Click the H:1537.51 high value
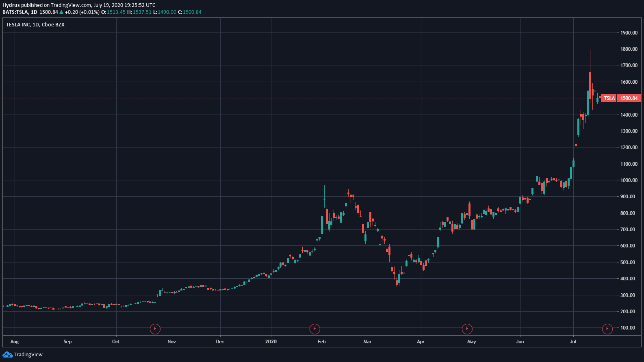This screenshot has width=644, height=362. point(139,12)
